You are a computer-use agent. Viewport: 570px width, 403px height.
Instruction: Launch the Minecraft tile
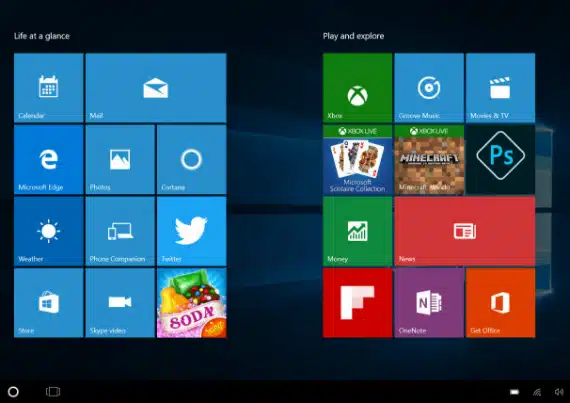(429, 159)
